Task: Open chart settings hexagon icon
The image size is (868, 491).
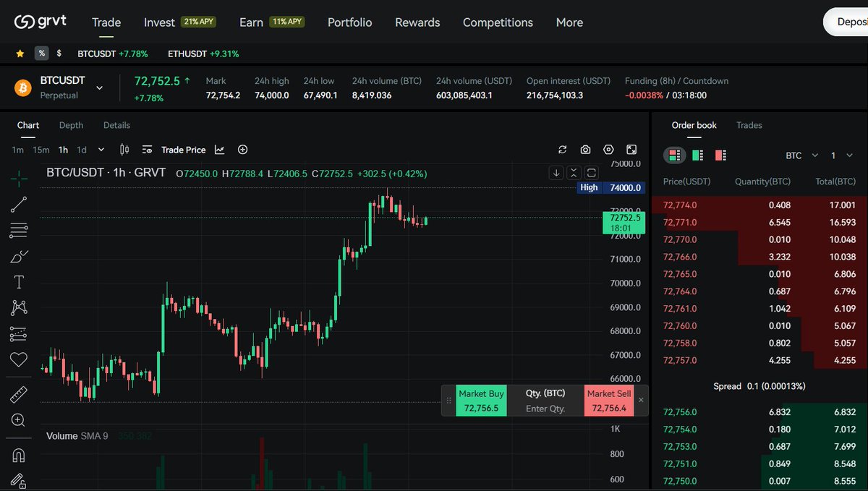Action: coord(608,150)
